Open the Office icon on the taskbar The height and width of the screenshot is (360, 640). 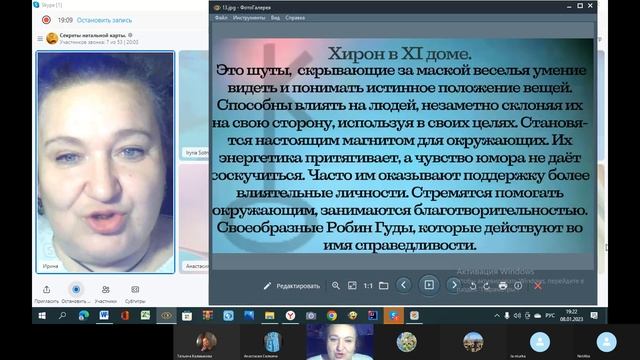pyautogui.click(x=125, y=316)
